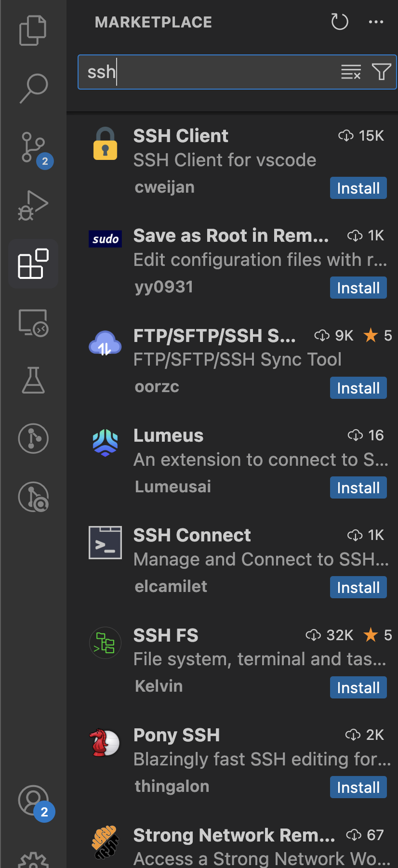This screenshot has width=398, height=868.
Task: Open the Explorer view icon
Action: tap(33, 30)
